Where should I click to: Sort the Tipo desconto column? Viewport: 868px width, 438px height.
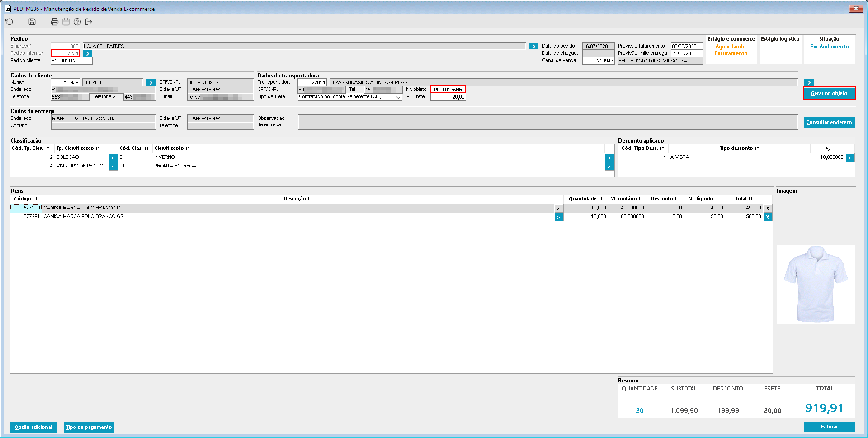[739, 148]
